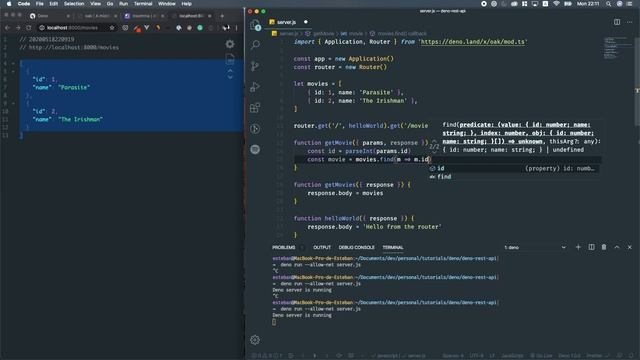This screenshot has width=640, height=360.
Task: Switch to the Deno browser tab
Action: 48,16
